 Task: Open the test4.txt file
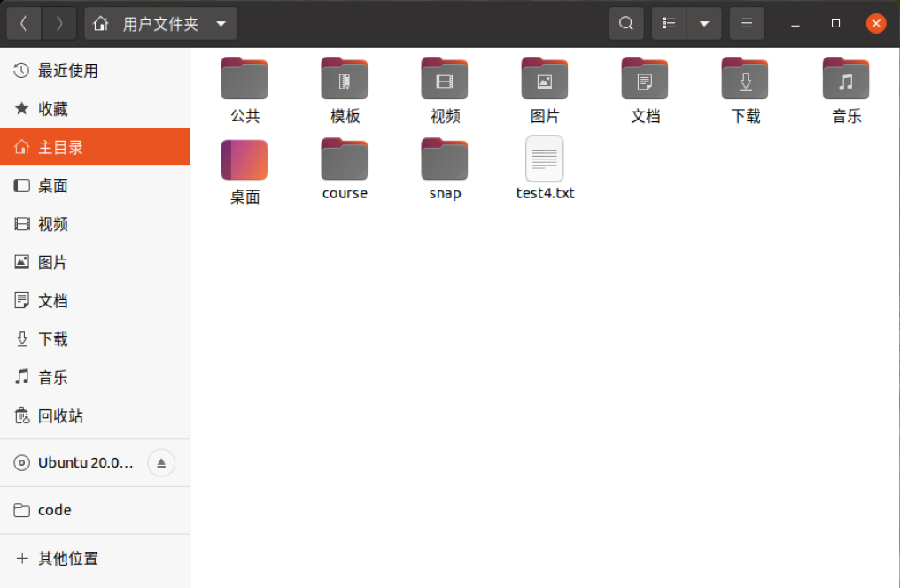pyautogui.click(x=544, y=159)
